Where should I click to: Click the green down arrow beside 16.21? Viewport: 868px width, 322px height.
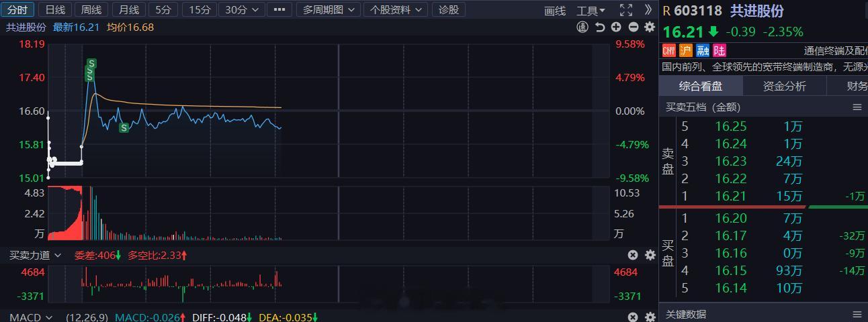coord(713,32)
